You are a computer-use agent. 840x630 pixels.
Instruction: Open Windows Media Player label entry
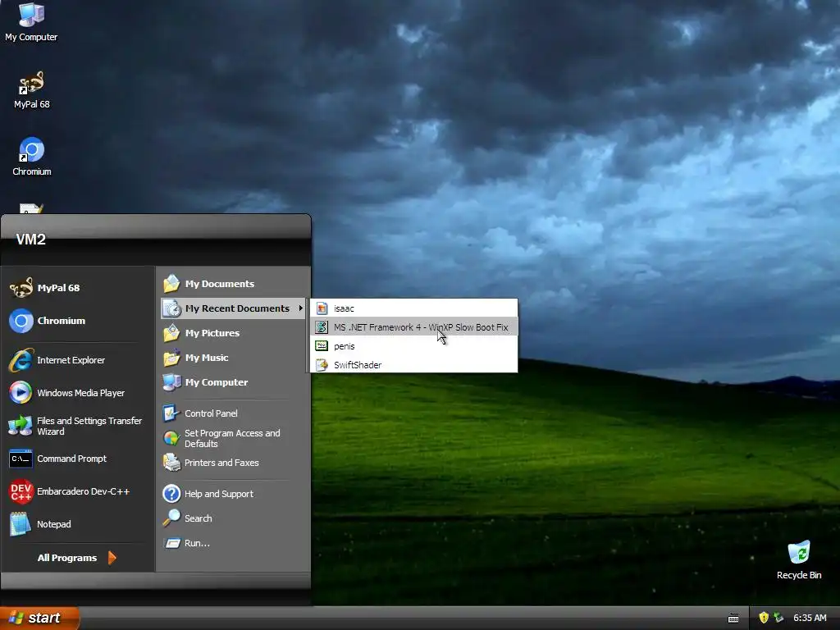[81, 393]
